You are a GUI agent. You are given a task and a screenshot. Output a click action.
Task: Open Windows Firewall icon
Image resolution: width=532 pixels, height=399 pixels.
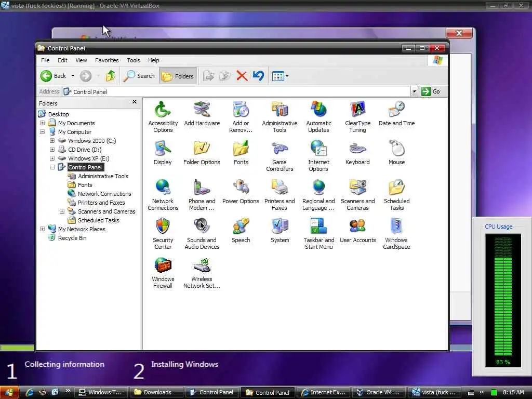tap(163, 272)
